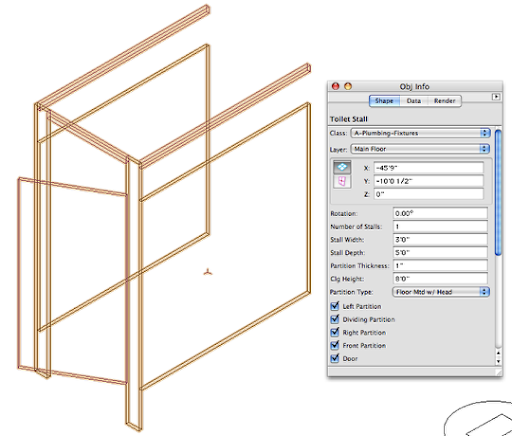Image resolution: width=512 pixels, height=436 pixels.
Task: Click the Toilet Stall object title
Action: coord(349,119)
